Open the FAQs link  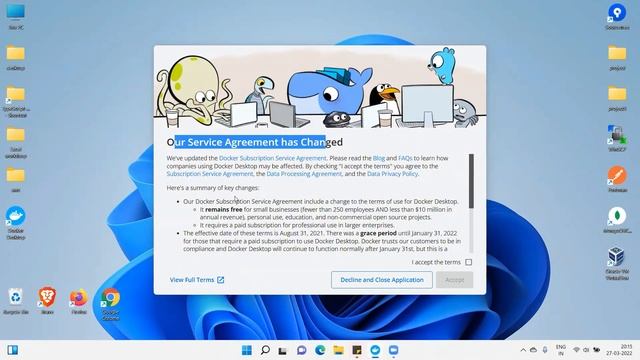point(405,158)
